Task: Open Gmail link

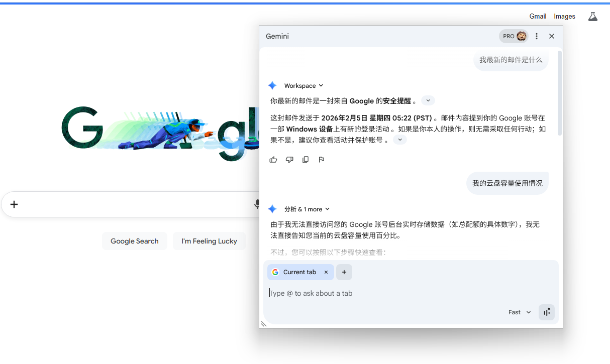Action: tap(538, 16)
